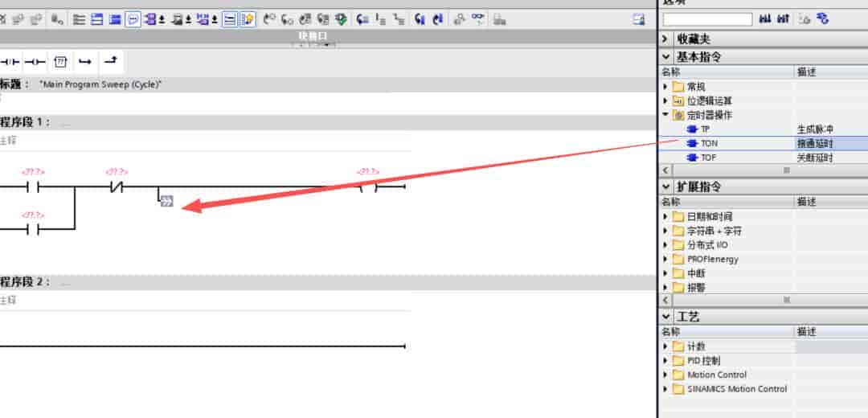Click the 生成脉冲 description cell

coord(815,129)
